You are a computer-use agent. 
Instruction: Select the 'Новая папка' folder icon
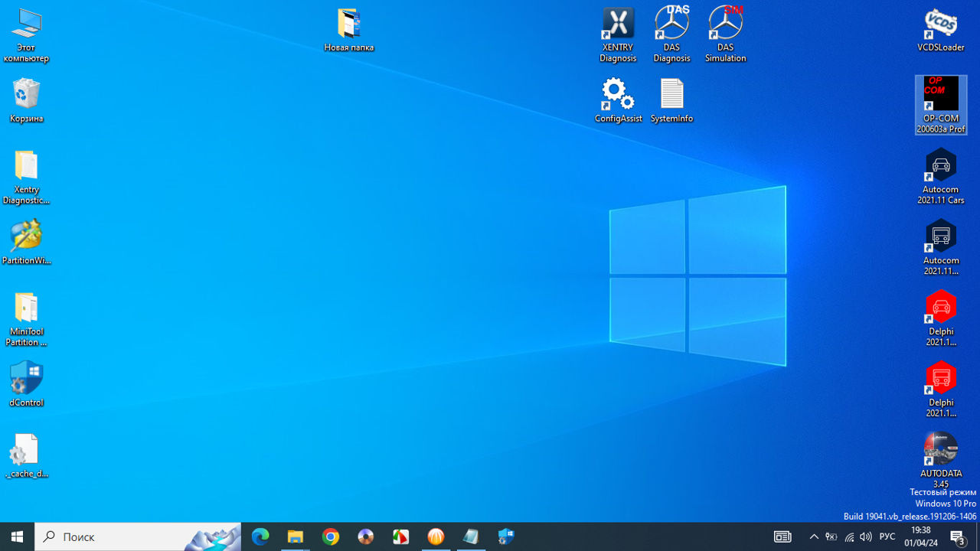pyautogui.click(x=348, y=30)
